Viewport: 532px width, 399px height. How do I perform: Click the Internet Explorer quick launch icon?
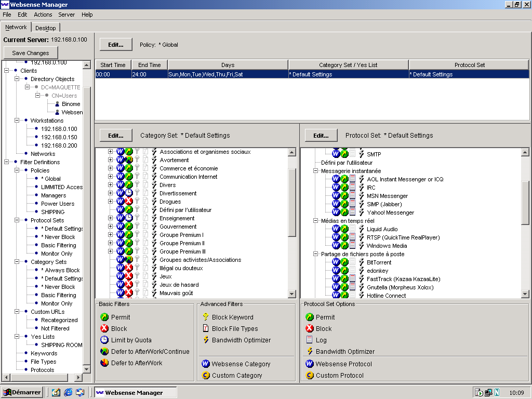[x=68, y=392]
